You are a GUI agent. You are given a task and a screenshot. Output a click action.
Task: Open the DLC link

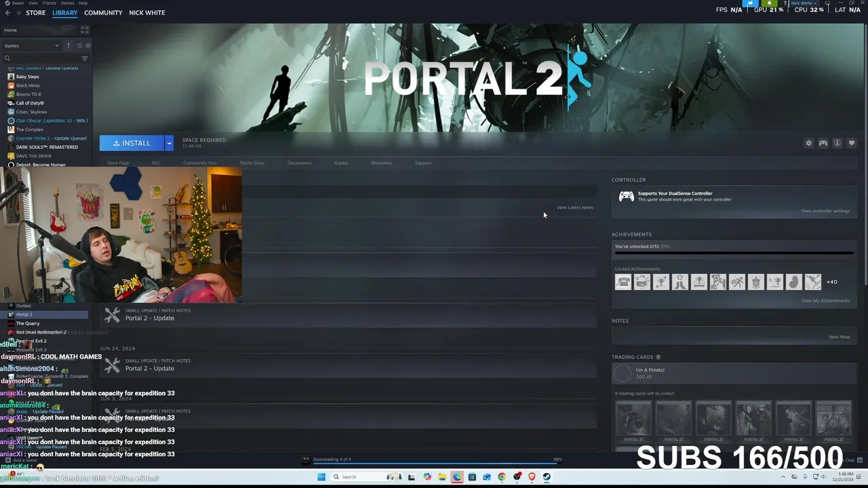tap(156, 163)
